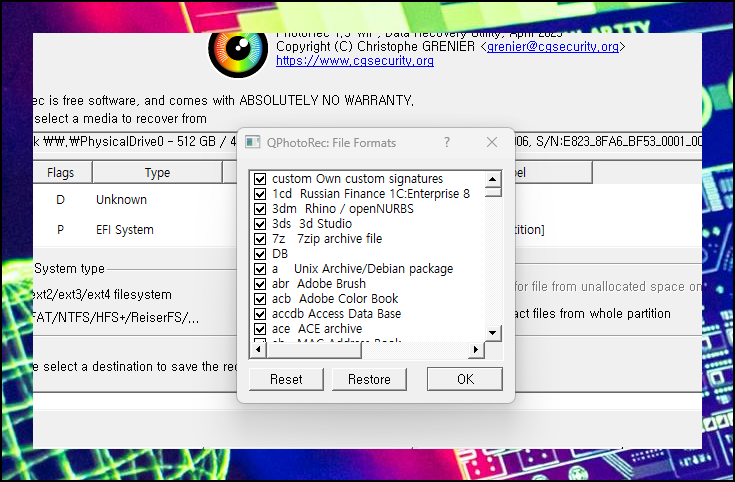Click the Flags column header
The width and height of the screenshot is (735, 482).
tap(60, 173)
